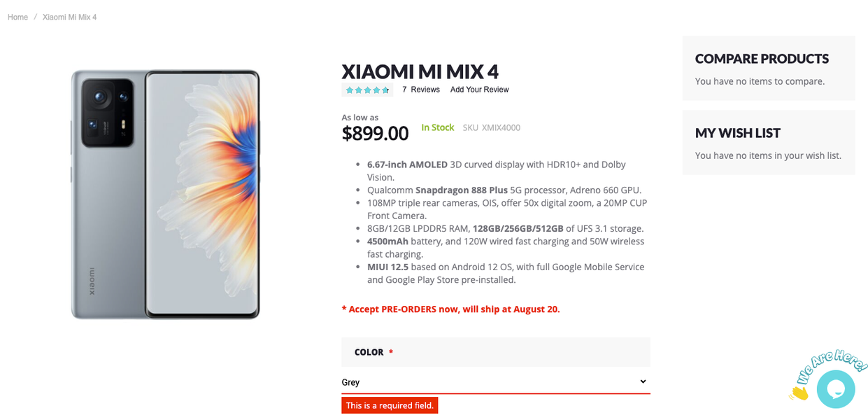Viewport: 868px width, 420px height.
Task: Click Xiaomi Mi Mix 4 breadcrumb
Action: pyautogui.click(x=69, y=17)
